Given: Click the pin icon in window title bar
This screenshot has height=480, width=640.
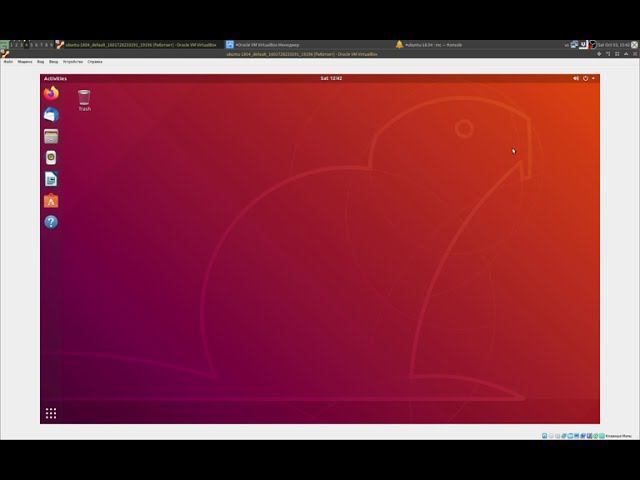Looking at the screenshot, I should tap(599, 54).
